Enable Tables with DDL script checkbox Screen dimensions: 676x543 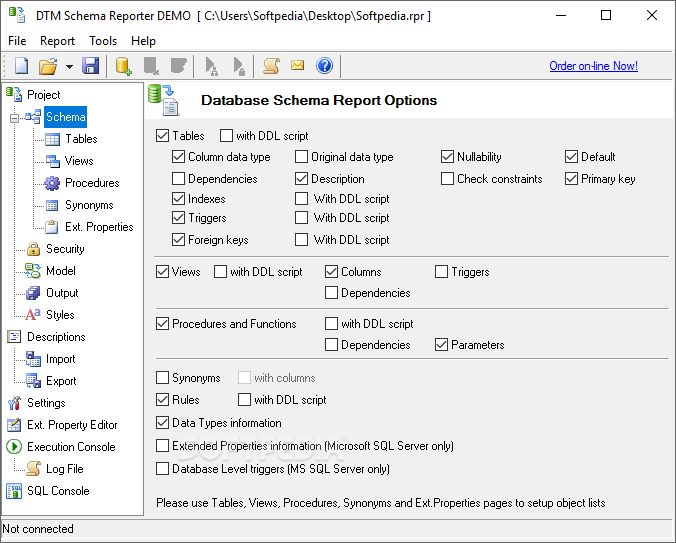226,136
